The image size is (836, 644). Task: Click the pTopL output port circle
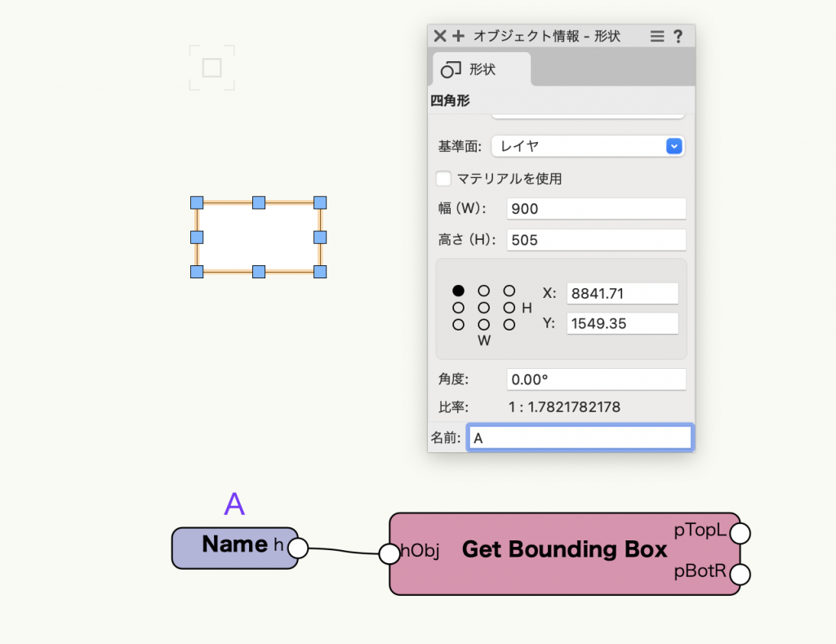(739, 532)
